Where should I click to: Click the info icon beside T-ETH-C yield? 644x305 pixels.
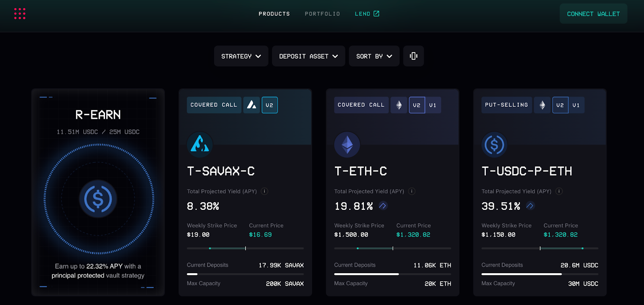[x=412, y=191]
